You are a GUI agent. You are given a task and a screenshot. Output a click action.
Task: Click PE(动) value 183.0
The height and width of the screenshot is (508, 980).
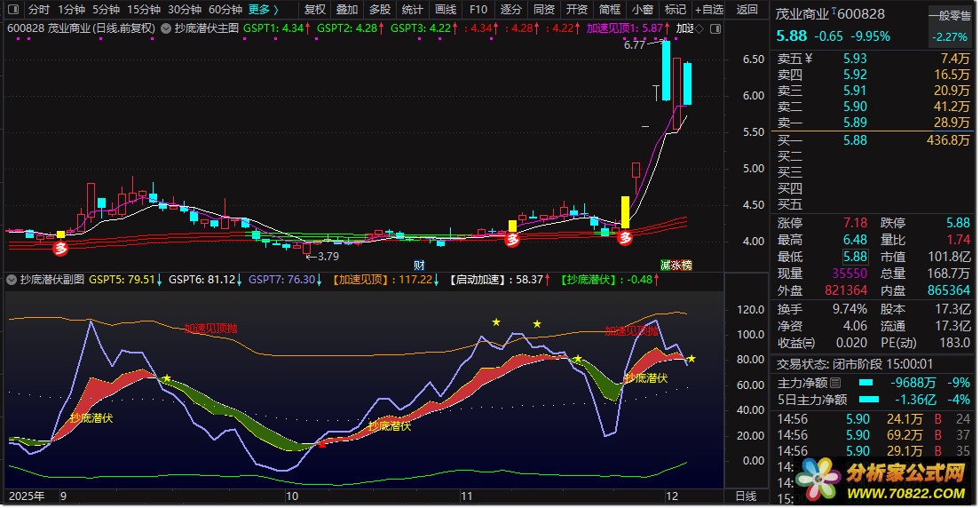point(954,343)
